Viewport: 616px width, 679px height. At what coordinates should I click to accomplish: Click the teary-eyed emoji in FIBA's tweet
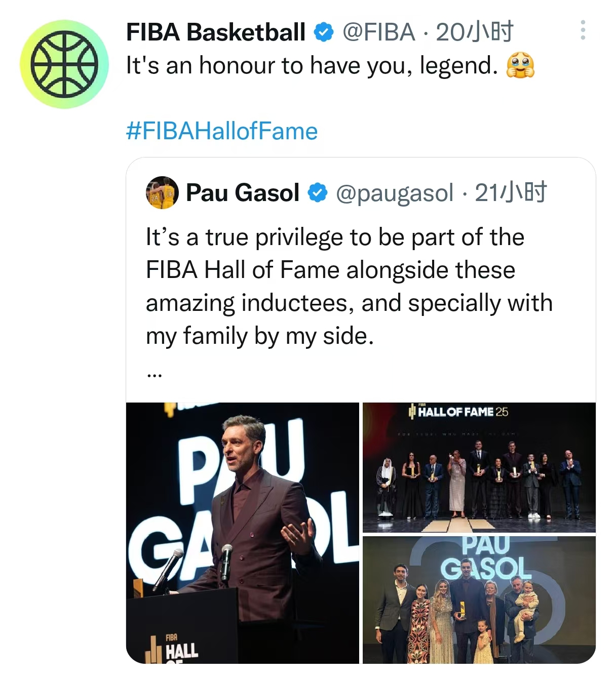point(520,66)
